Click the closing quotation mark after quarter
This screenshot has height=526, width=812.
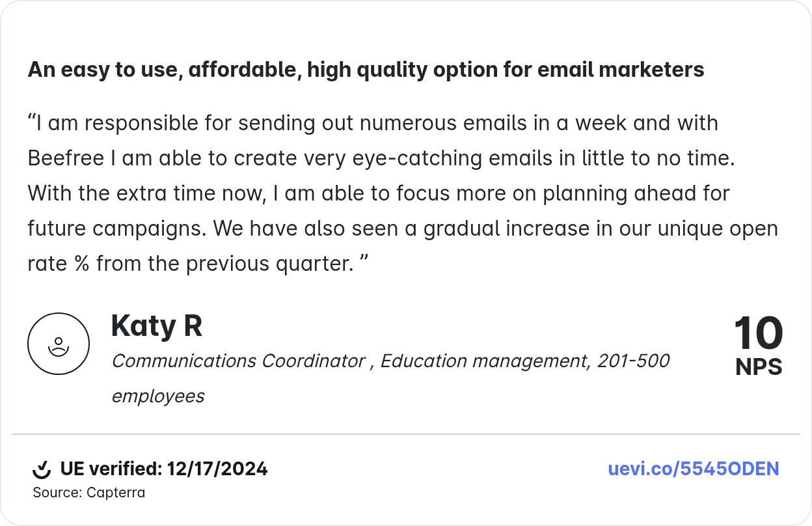click(364, 262)
